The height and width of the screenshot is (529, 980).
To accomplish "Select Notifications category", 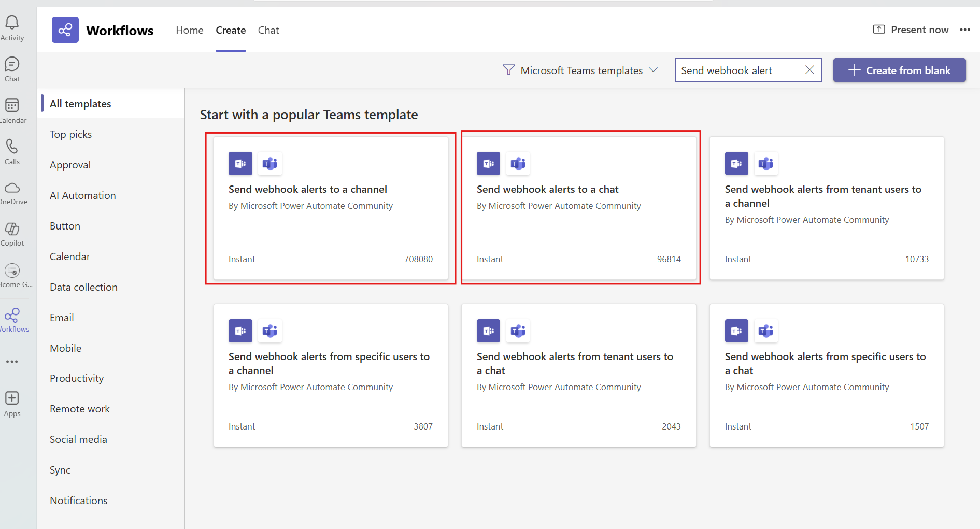I will pos(112,501).
